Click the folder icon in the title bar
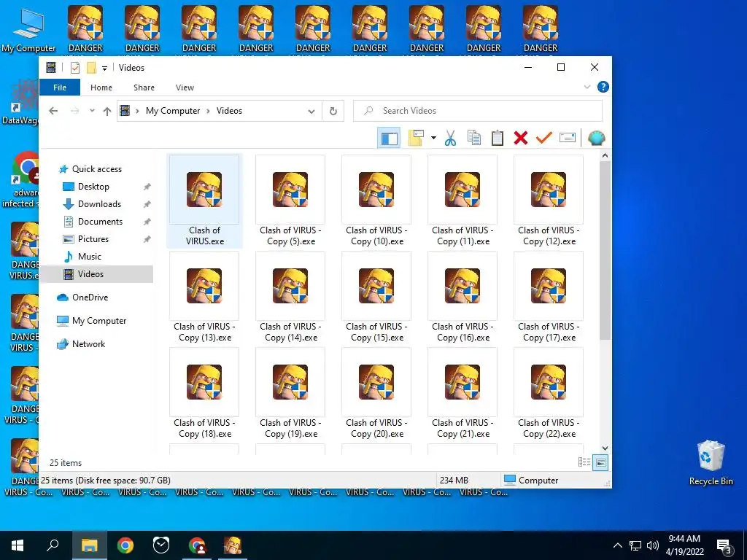The image size is (747, 560). [x=91, y=68]
